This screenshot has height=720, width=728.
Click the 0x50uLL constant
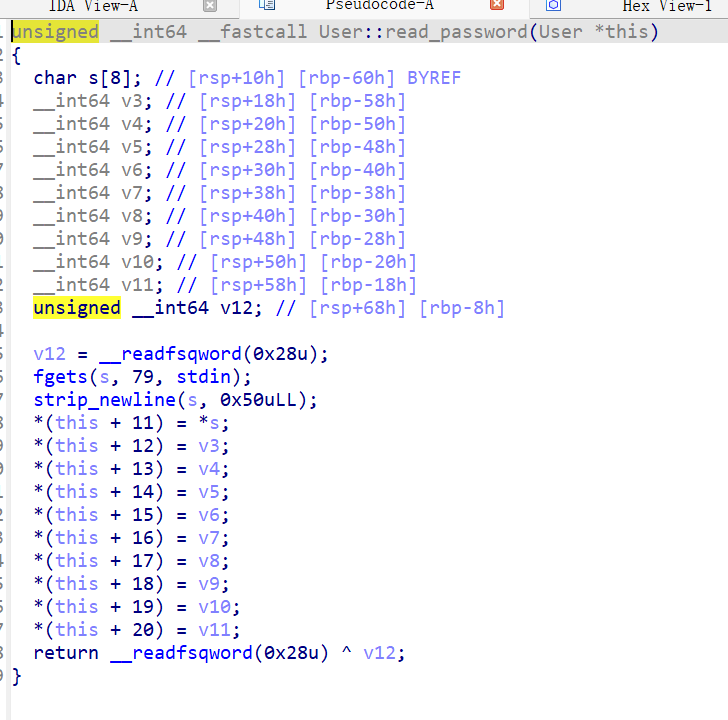(x=258, y=400)
